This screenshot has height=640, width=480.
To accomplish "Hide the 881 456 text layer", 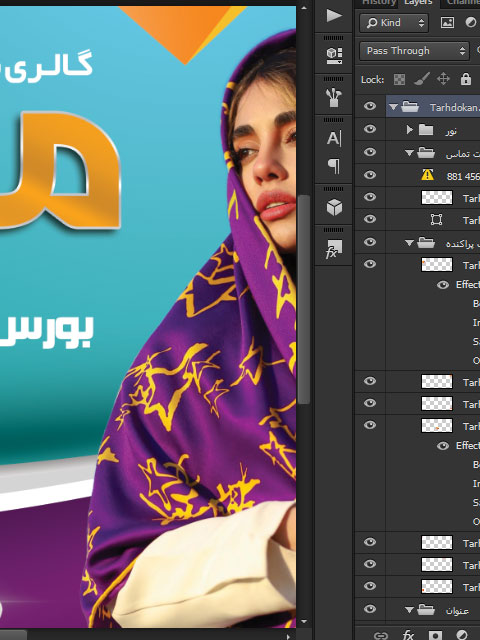I will [x=370, y=175].
